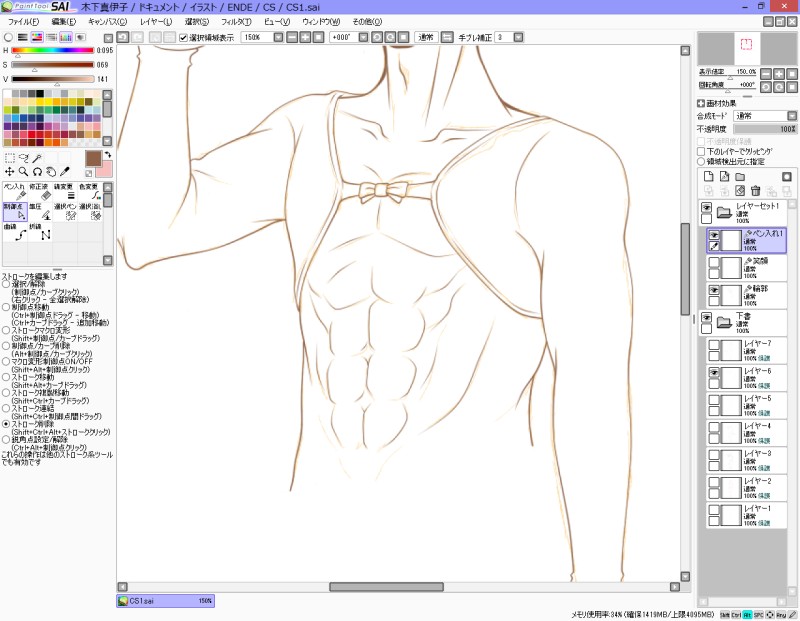Viewport: 800px width, 621px height.
Task: Switch to the CS1.sai document tab
Action: pos(165,601)
